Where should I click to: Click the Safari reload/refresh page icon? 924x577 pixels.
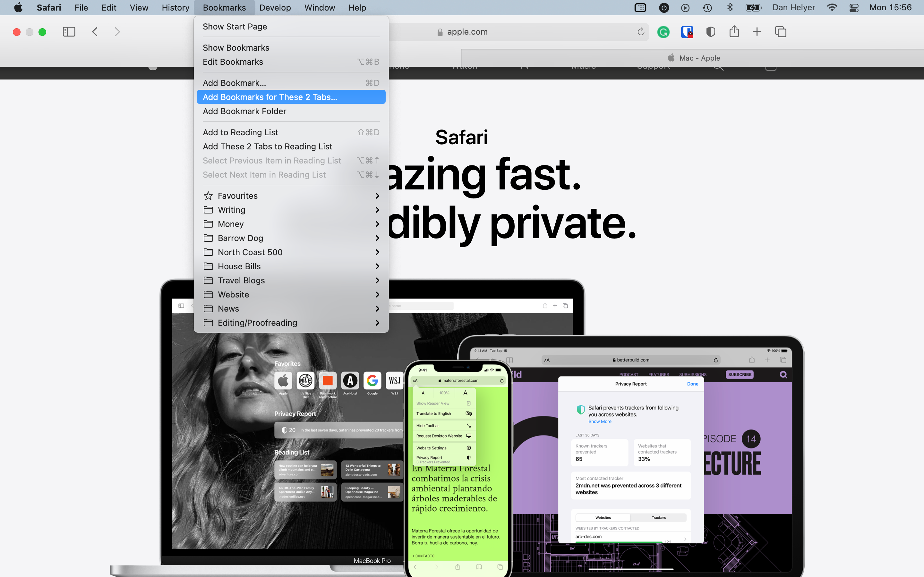641,31
